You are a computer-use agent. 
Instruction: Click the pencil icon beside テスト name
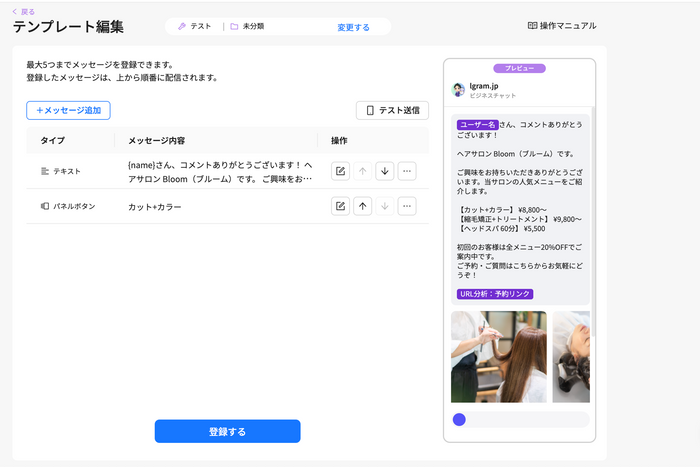(x=182, y=27)
